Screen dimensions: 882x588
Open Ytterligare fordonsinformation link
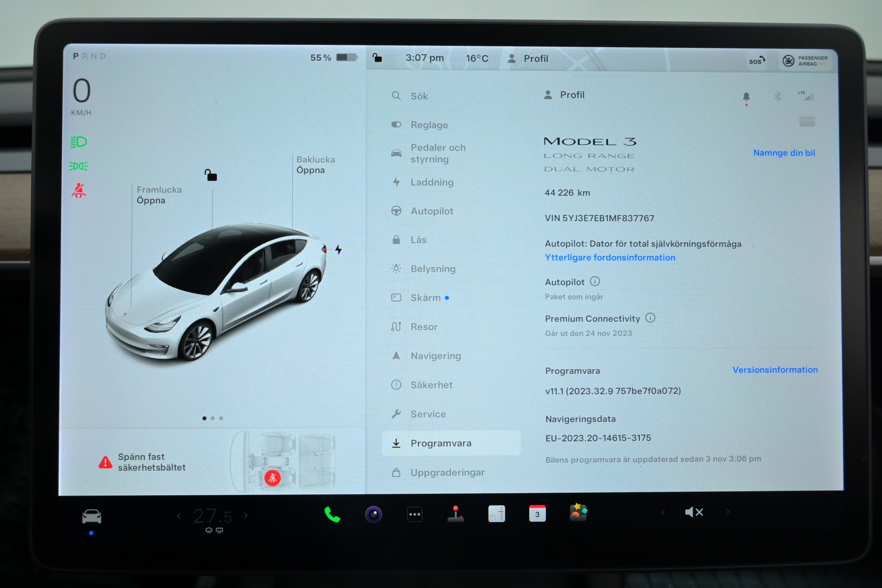click(x=610, y=257)
